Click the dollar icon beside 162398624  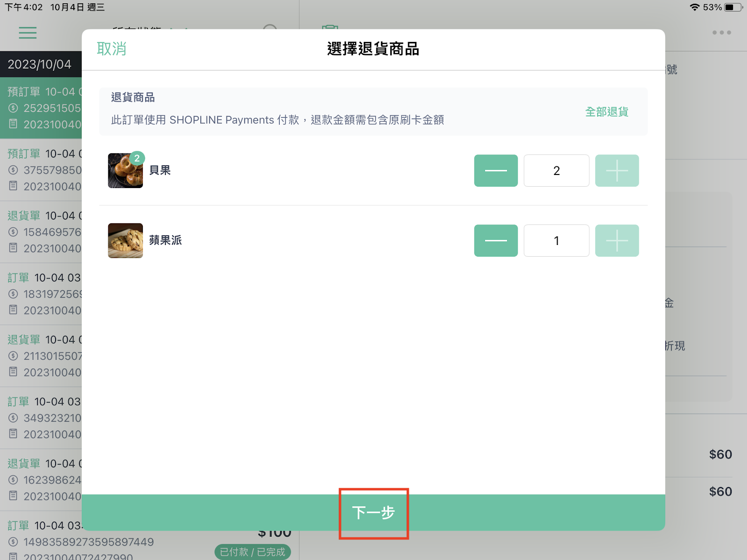tap(13, 480)
